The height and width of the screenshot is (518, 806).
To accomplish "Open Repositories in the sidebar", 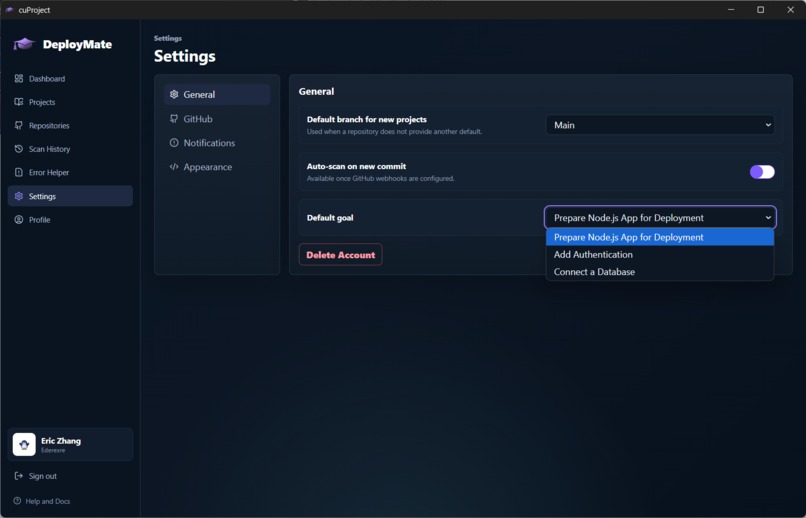I will coord(70,125).
